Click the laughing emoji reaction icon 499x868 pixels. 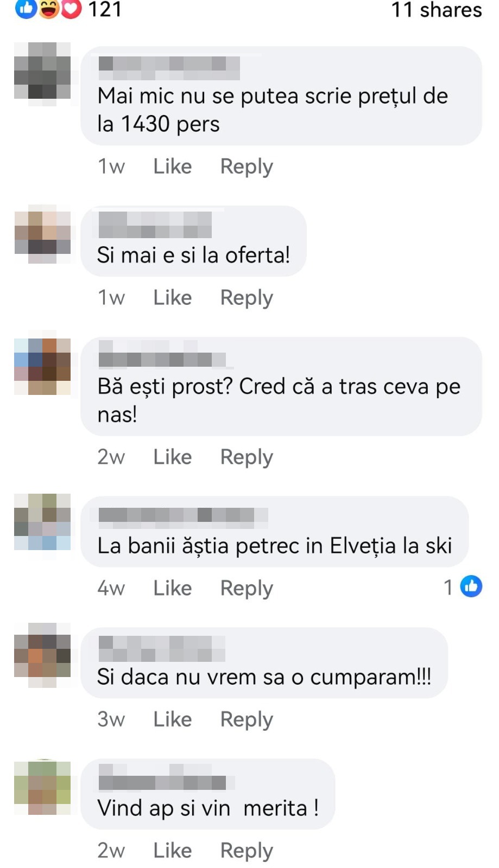click(49, 8)
